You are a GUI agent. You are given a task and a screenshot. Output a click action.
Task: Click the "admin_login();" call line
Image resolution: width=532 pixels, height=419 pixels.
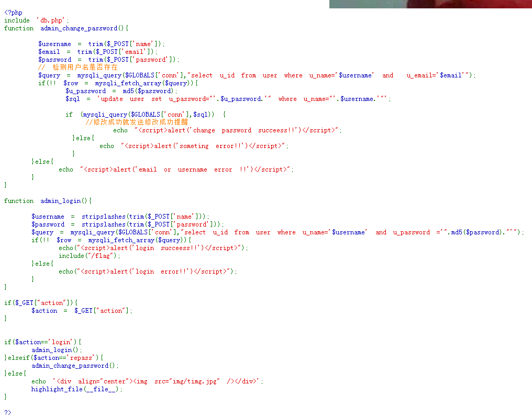pos(57,350)
